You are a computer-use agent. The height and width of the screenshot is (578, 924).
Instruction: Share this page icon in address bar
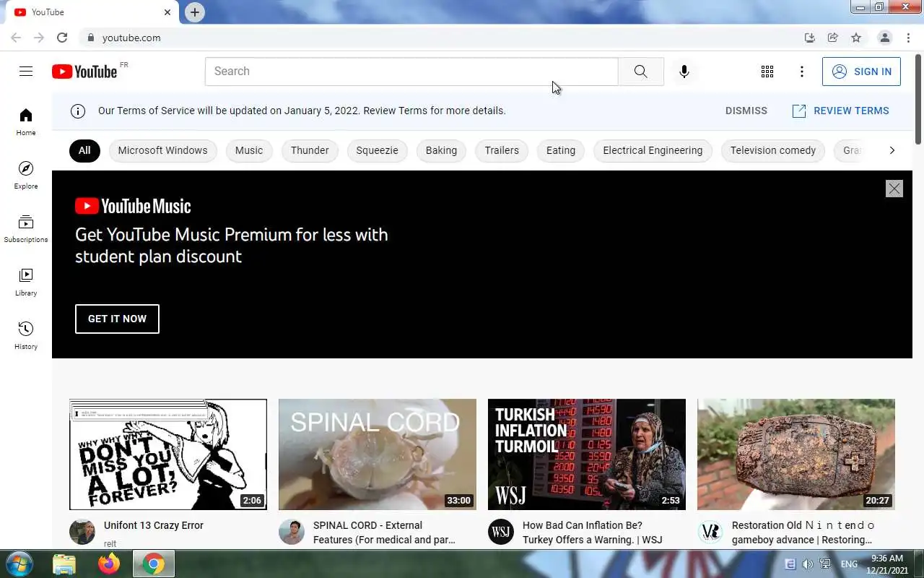[833, 38]
